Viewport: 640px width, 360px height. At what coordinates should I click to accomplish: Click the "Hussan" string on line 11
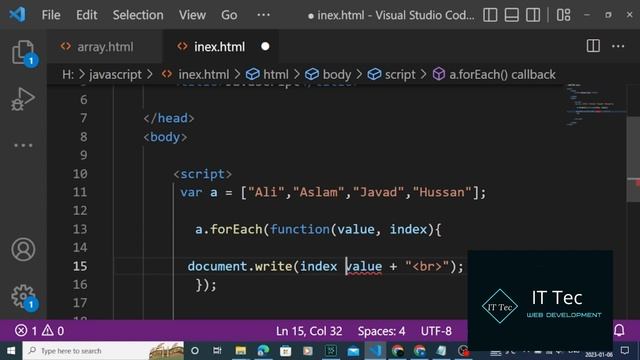coord(442,192)
